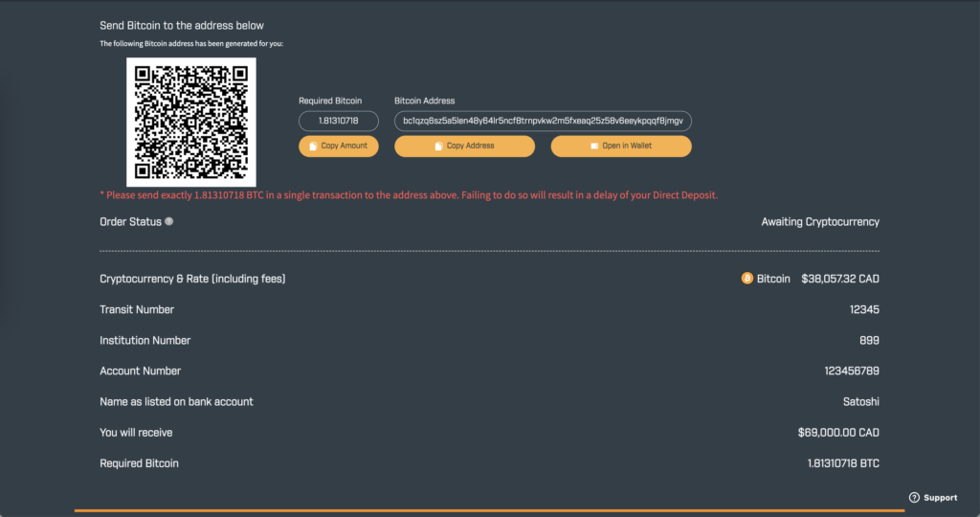Image resolution: width=980 pixels, height=517 pixels.
Task: Click the 'Send Bitcoin to the address below' heading
Action: pos(182,26)
